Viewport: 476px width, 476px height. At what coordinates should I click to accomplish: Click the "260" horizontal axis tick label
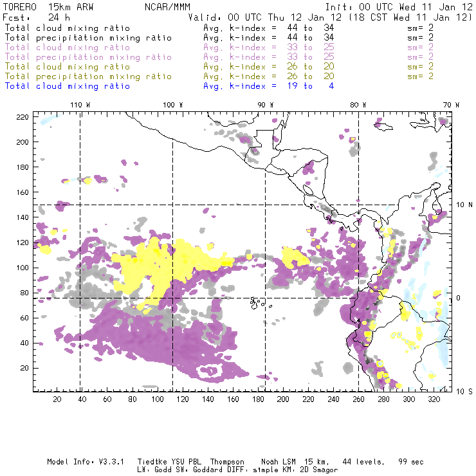pyautogui.click(x=358, y=399)
